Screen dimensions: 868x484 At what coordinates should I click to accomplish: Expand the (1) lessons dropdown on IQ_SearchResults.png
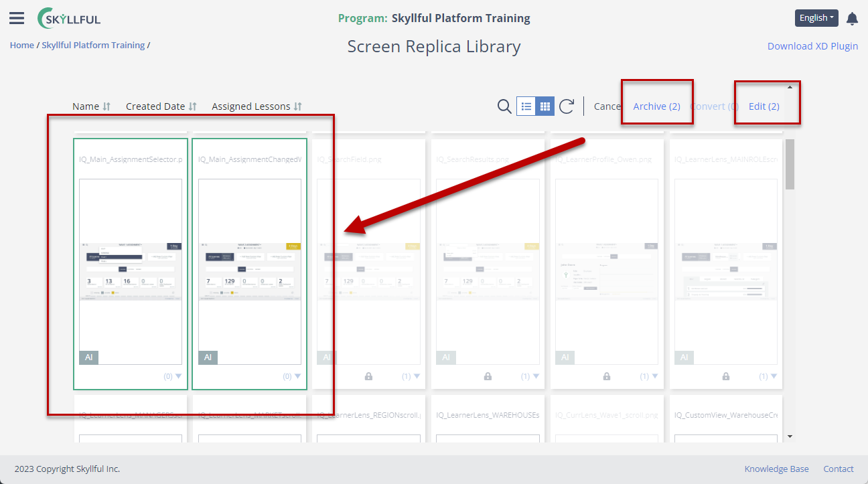point(530,376)
